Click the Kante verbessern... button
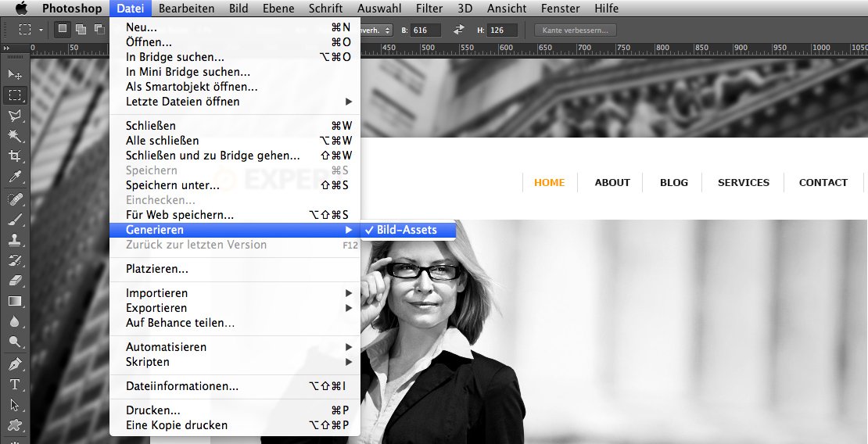Image resolution: width=868 pixels, height=444 pixels. [x=576, y=30]
